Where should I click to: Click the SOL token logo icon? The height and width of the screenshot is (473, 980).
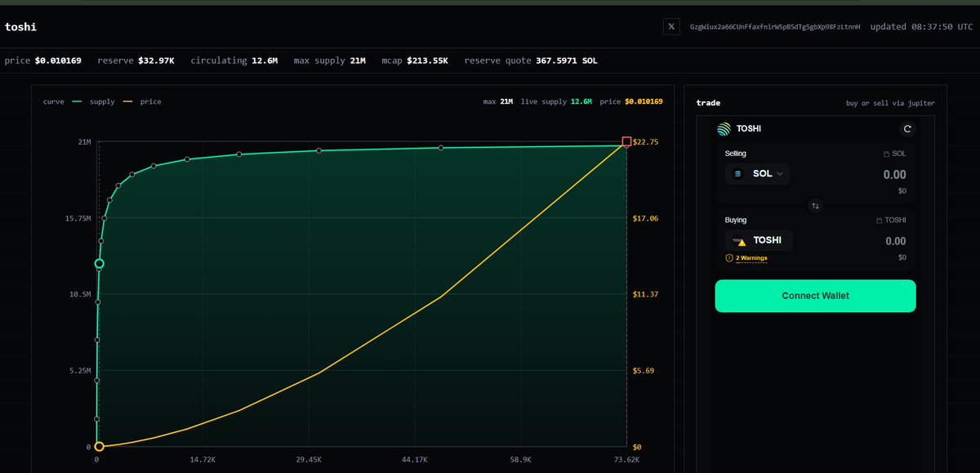[x=738, y=173]
